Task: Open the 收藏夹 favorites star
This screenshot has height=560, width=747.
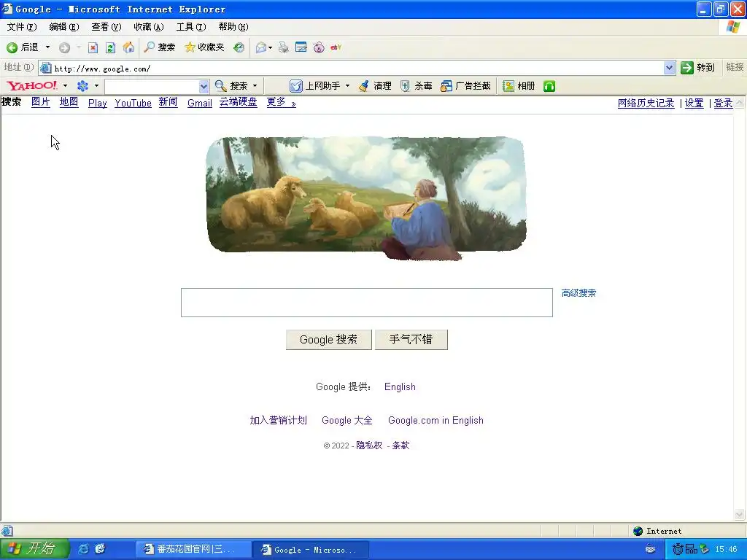Action: [204, 47]
